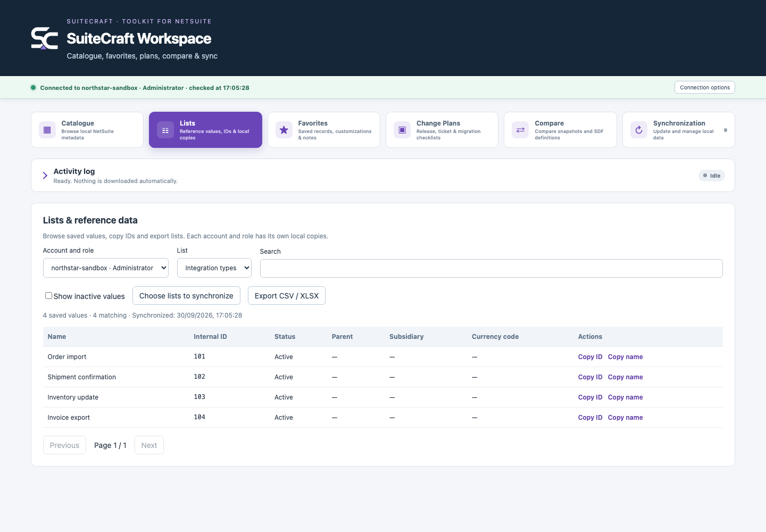
Task: Go to the Compare tab
Action: coord(560,130)
